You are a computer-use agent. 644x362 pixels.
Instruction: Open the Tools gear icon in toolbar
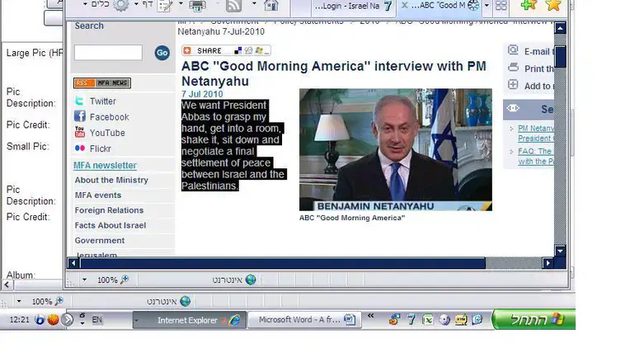tap(120, 5)
